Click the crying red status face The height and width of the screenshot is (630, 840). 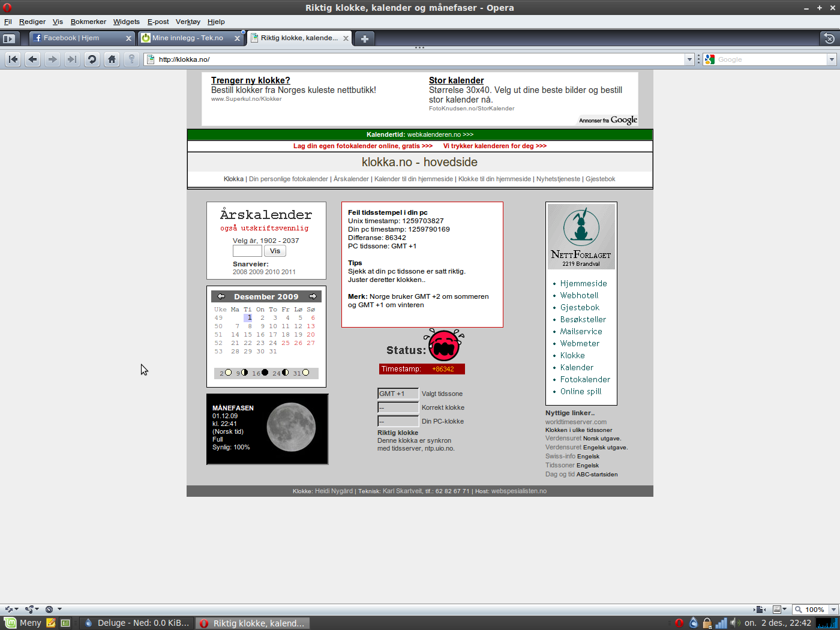444,344
